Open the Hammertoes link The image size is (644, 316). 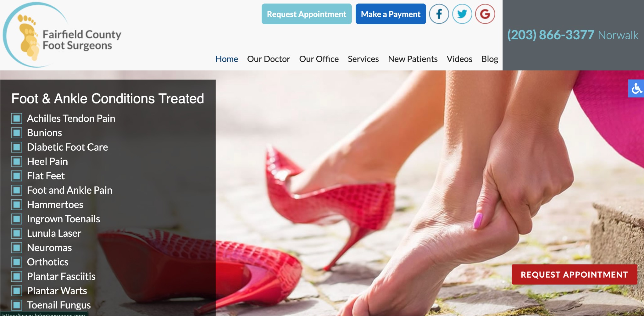pyautogui.click(x=55, y=205)
